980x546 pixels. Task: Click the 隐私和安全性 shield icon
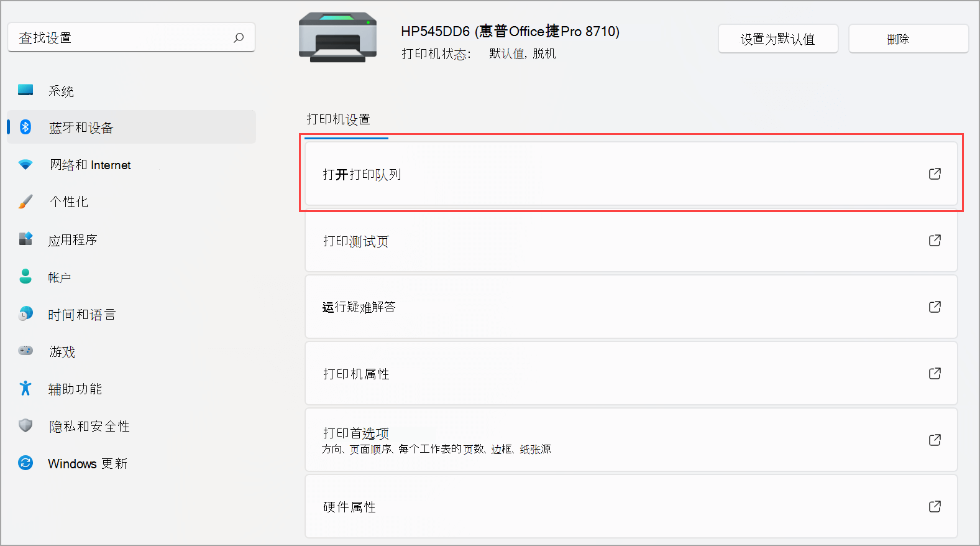pyautogui.click(x=25, y=425)
